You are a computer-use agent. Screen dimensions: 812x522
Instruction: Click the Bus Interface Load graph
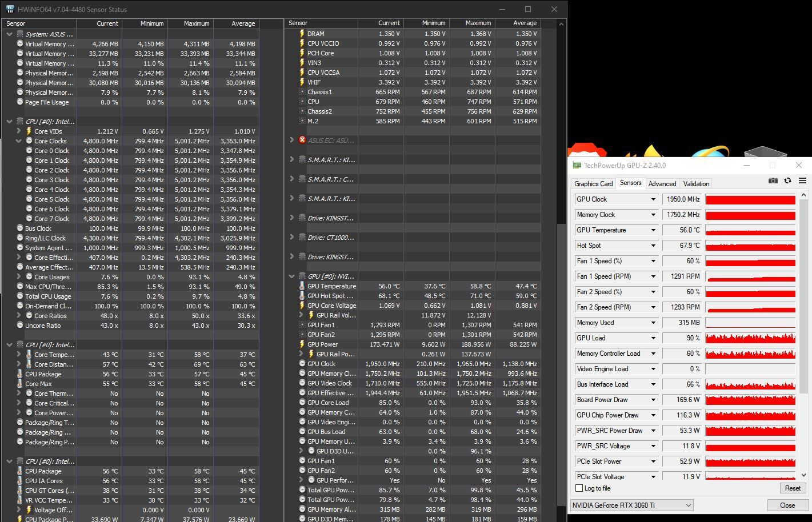pos(750,384)
